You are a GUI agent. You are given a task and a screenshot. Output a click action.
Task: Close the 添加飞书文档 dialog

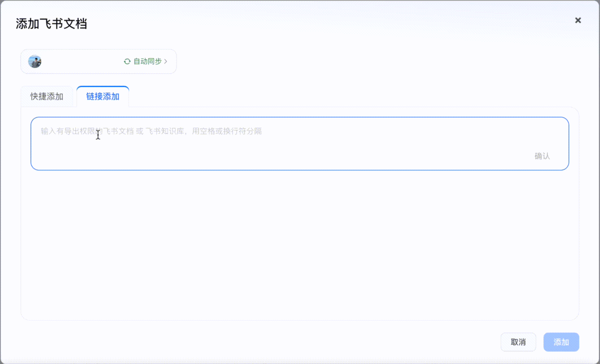(578, 20)
